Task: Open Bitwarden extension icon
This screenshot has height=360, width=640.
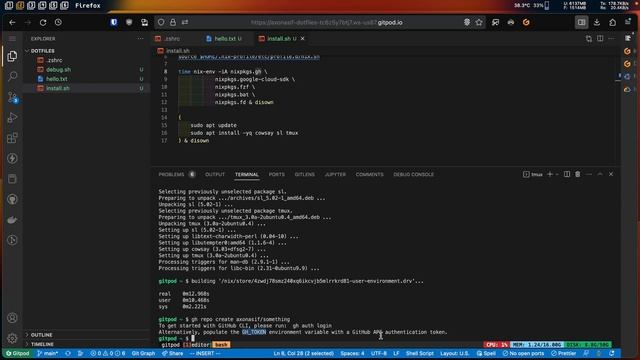Action: click(114, 22)
